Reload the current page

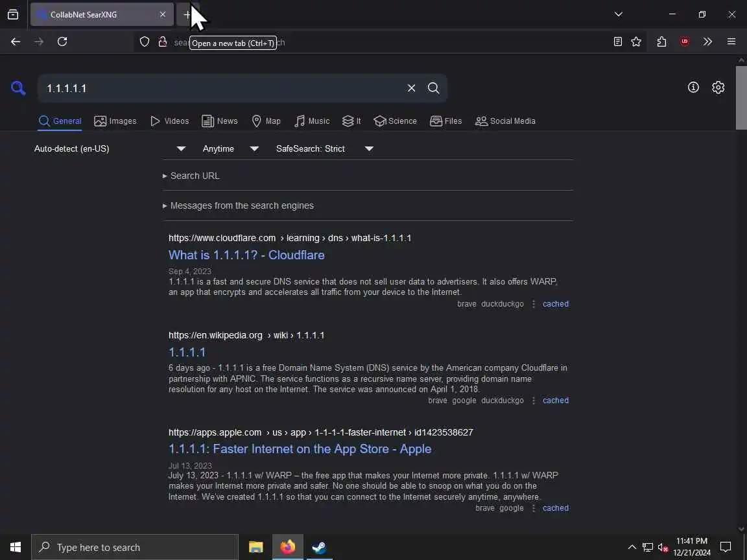point(62,42)
